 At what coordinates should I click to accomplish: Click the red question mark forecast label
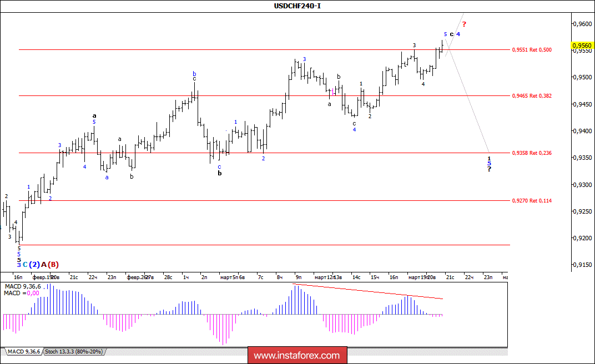point(463,24)
